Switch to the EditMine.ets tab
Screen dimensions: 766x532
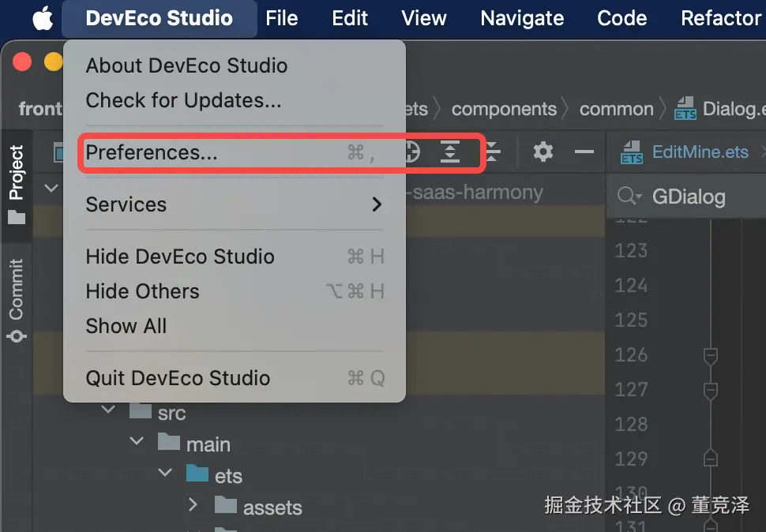[x=700, y=152]
